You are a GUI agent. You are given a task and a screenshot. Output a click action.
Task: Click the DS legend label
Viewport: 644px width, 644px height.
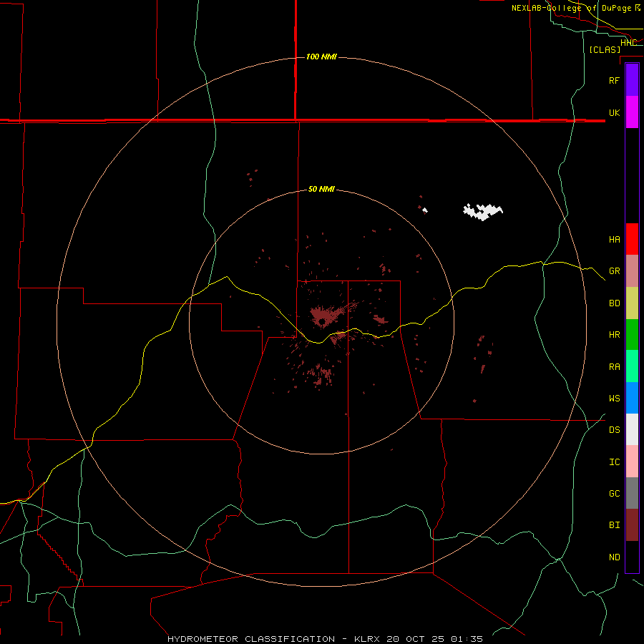(614, 430)
